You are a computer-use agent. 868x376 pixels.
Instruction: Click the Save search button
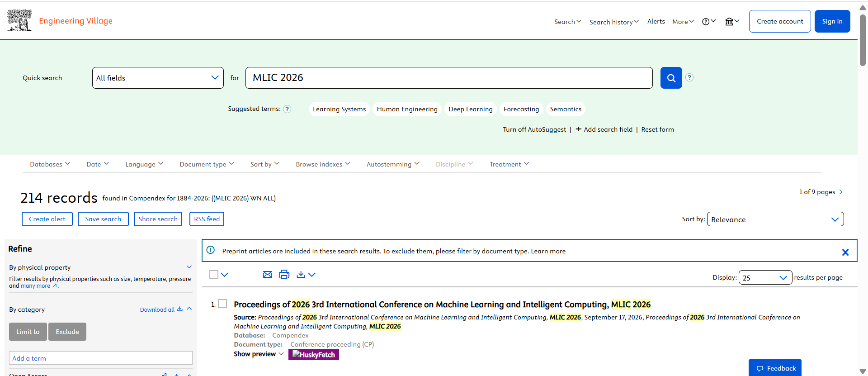[103, 219]
